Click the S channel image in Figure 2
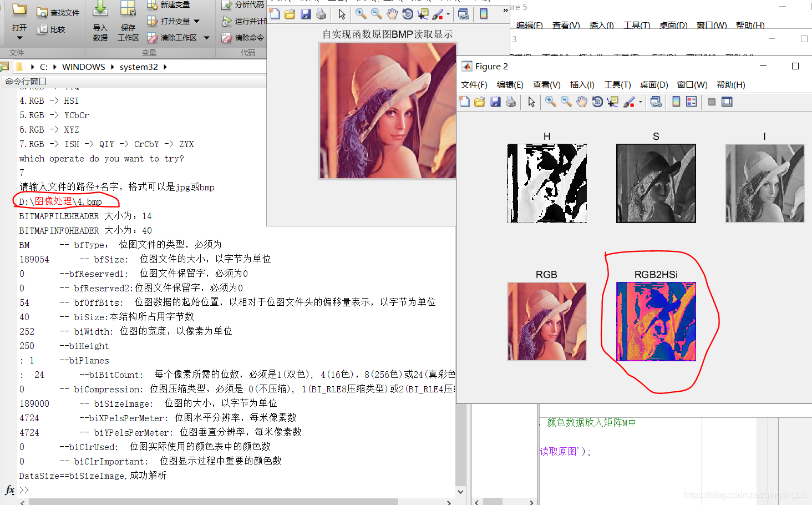 [x=656, y=183]
